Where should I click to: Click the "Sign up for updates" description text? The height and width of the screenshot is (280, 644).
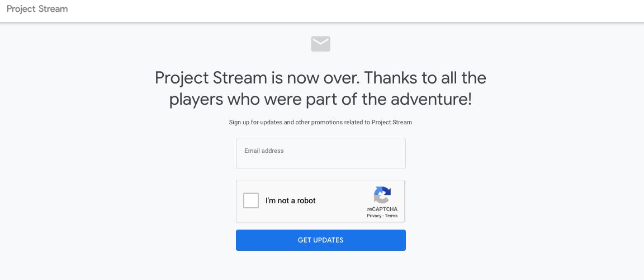[x=320, y=122]
